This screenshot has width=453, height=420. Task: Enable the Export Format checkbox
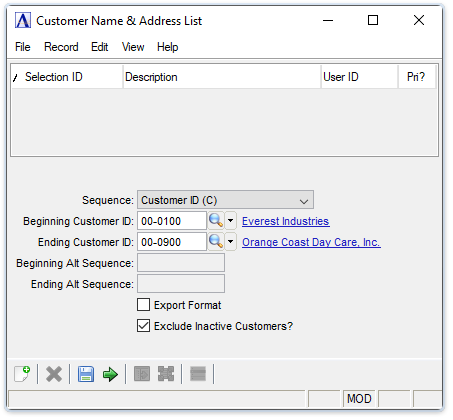click(x=143, y=305)
